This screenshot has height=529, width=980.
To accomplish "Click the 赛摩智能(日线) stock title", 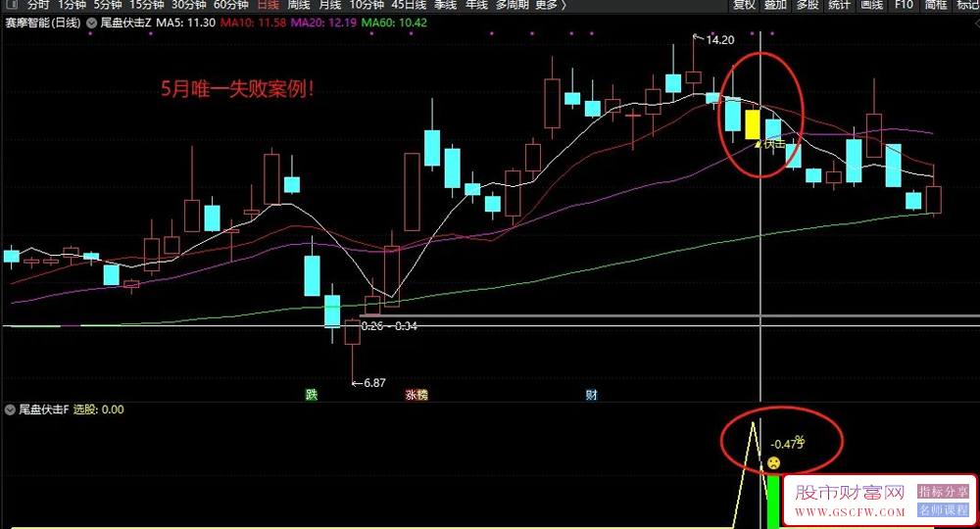I will point(43,23).
